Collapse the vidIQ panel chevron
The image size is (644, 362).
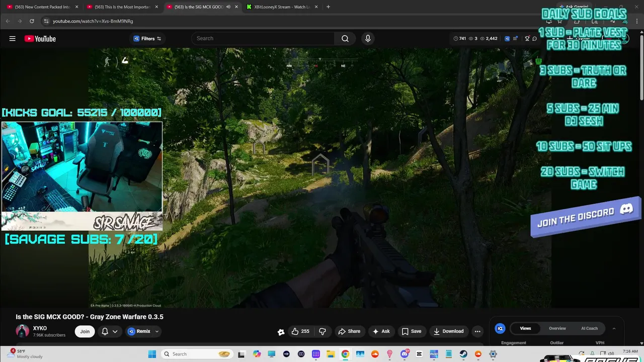[x=614, y=328]
